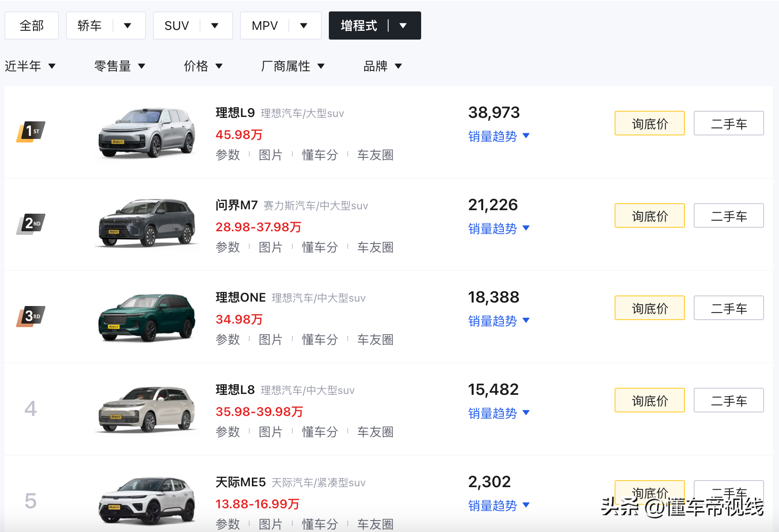Open the 零售量 filter dropdown
779x532 pixels.
120,66
